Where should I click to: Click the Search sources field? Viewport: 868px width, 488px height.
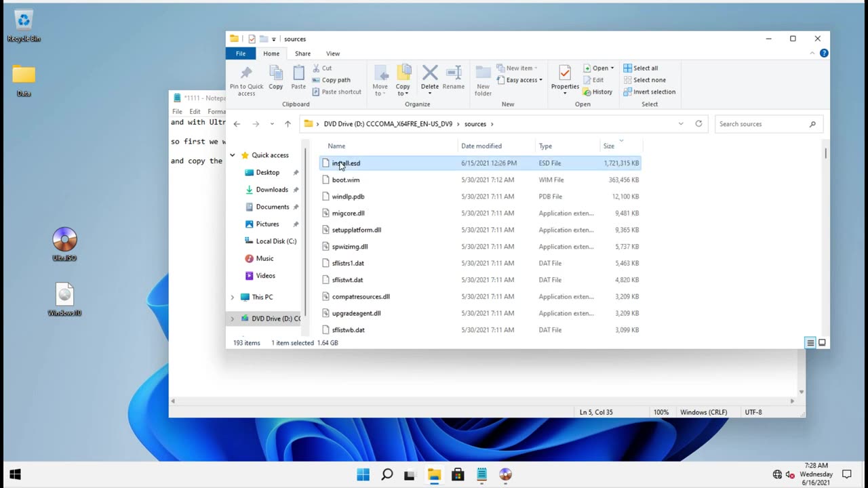tap(768, 124)
